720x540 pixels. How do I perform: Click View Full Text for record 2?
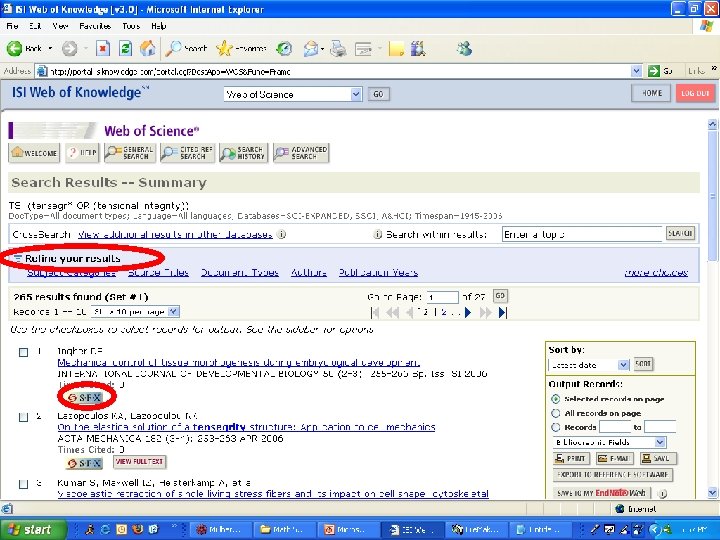tap(140, 461)
